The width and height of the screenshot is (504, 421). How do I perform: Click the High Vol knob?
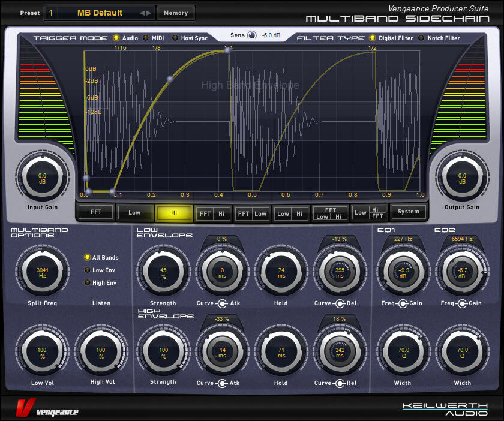pyautogui.click(x=101, y=352)
